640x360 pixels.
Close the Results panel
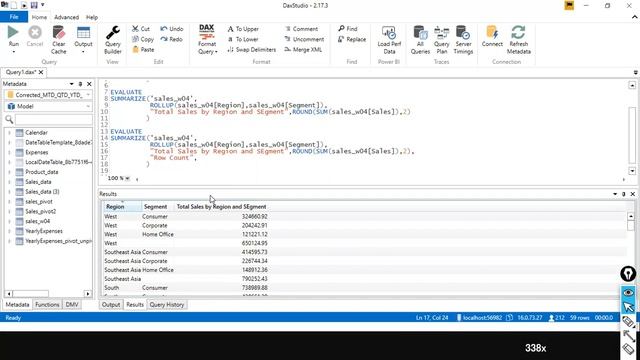point(633,194)
